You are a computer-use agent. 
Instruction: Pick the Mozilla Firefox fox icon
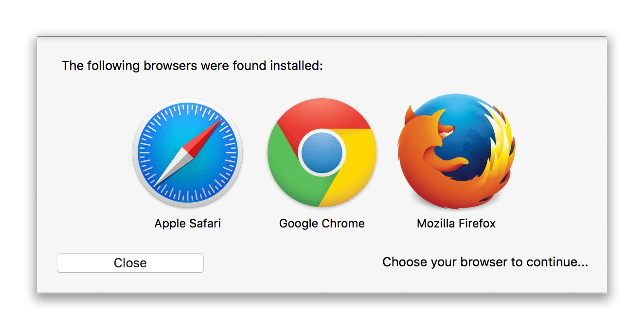(x=456, y=152)
